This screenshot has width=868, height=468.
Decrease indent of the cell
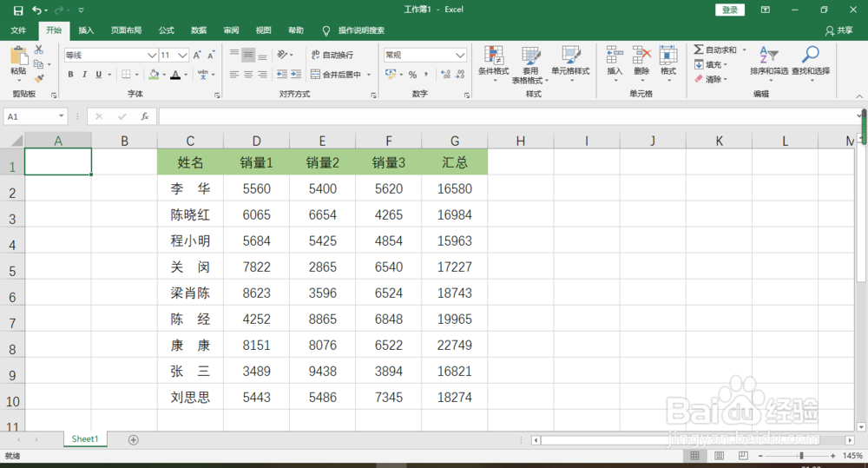(282, 74)
